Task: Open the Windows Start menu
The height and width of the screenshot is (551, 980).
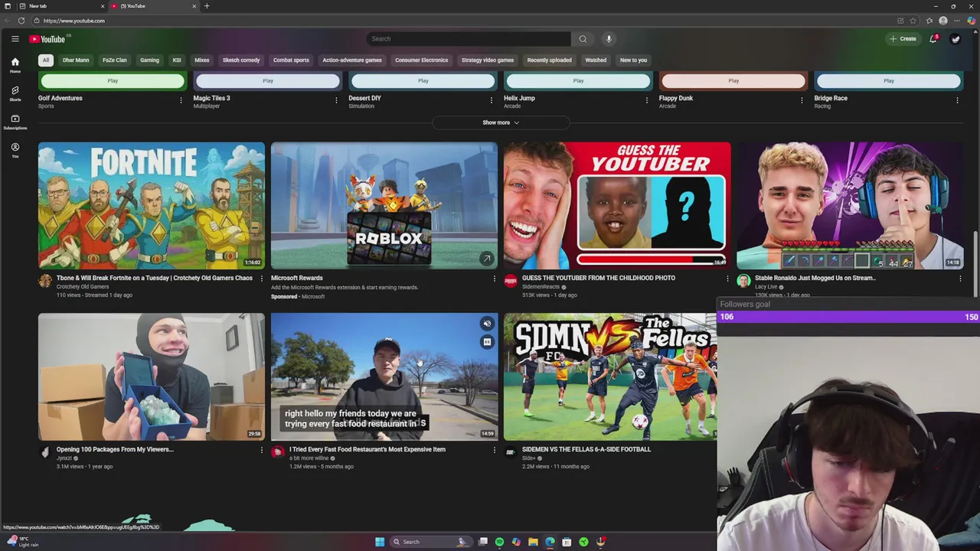Action: point(380,542)
